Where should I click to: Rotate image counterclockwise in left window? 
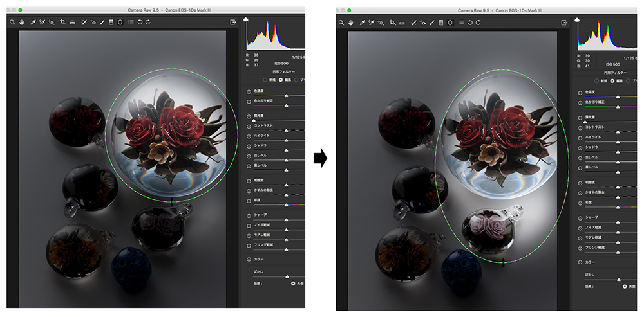click(140, 22)
